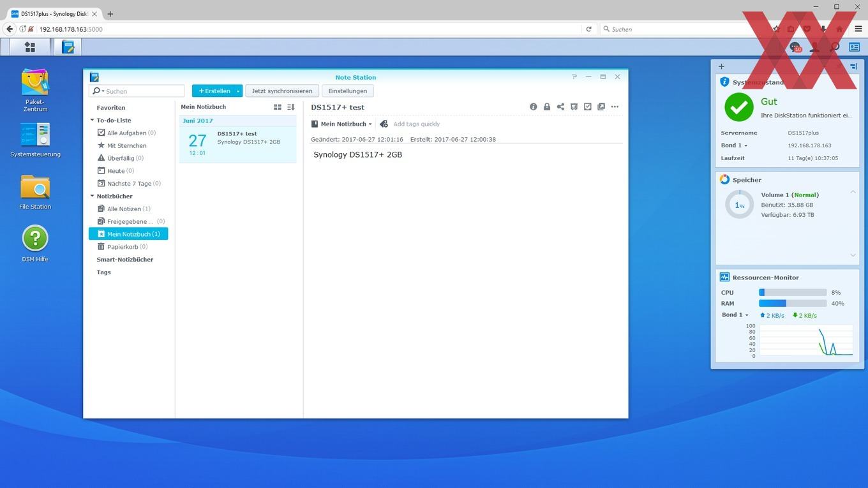
Task: Click the presentation mode icon
Action: click(x=574, y=107)
